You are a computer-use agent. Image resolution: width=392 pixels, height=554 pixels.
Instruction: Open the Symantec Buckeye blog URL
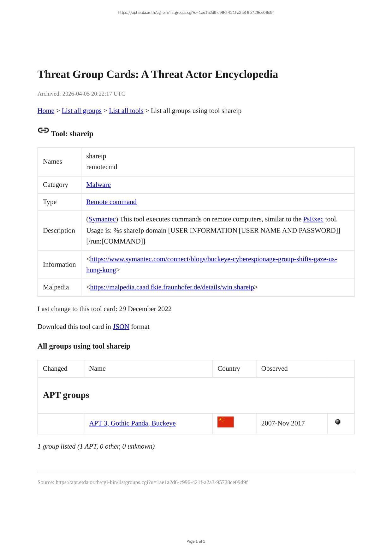(213, 259)
